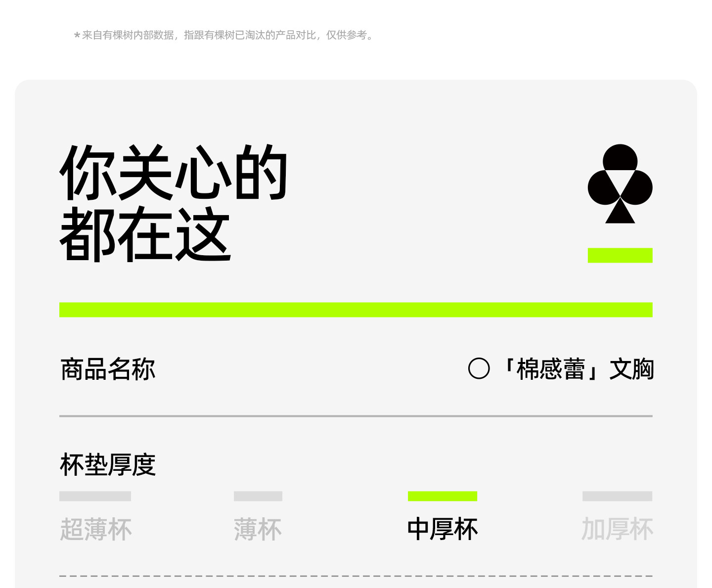
Task: Click the 杯垫厚度 heading
Action: [108, 464]
